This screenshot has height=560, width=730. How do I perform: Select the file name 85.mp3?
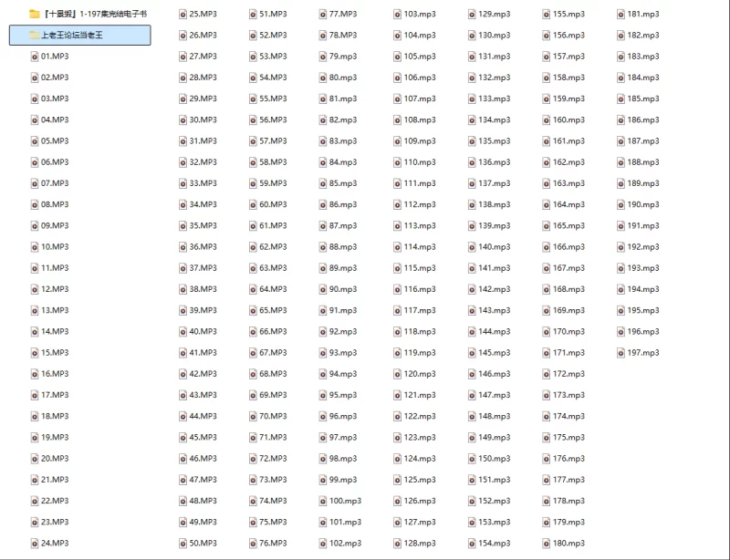click(343, 183)
